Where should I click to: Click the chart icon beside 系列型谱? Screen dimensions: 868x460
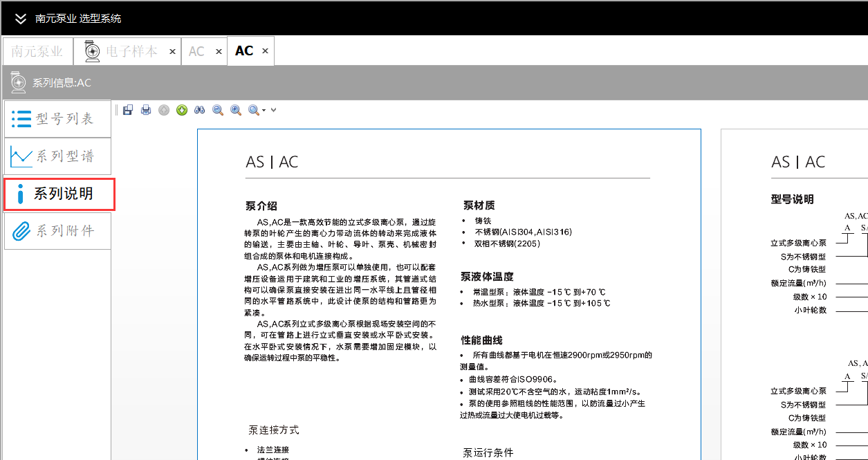tap(21, 156)
